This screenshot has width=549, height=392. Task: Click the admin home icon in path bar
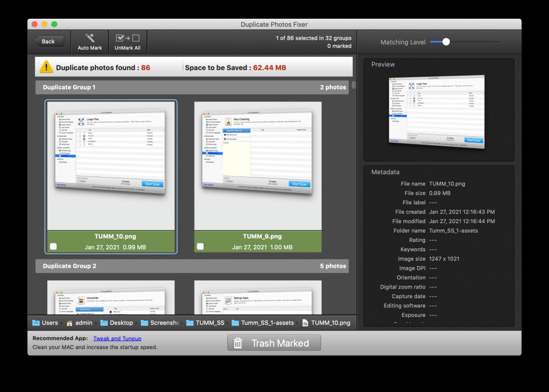pos(70,323)
